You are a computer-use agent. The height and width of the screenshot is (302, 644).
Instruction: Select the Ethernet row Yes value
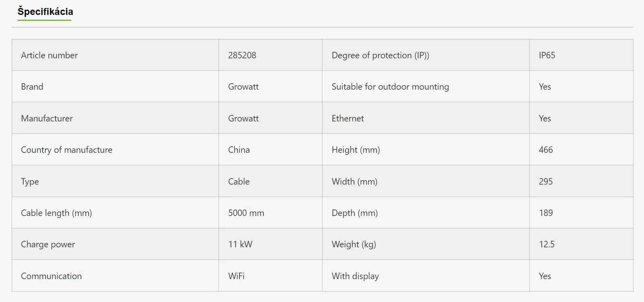[x=545, y=118]
